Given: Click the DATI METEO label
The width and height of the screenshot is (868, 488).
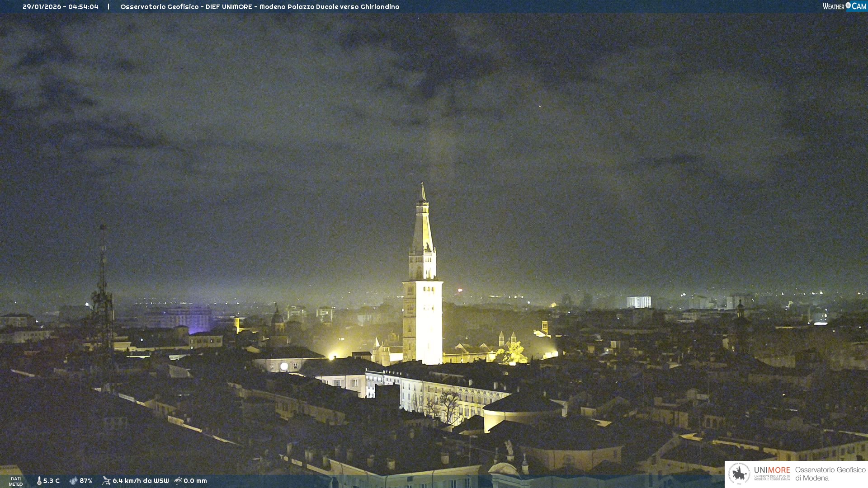Looking at the screenshot, I should point(16,481).
